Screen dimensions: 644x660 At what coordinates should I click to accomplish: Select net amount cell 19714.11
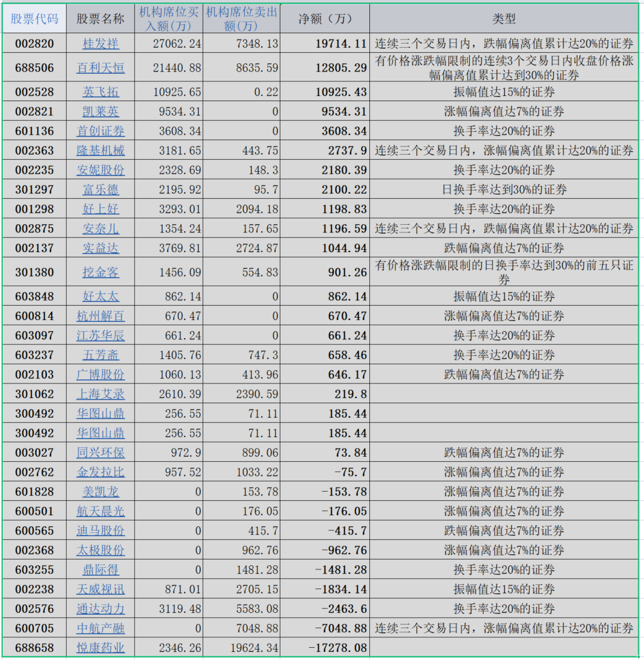pos(325,44)
